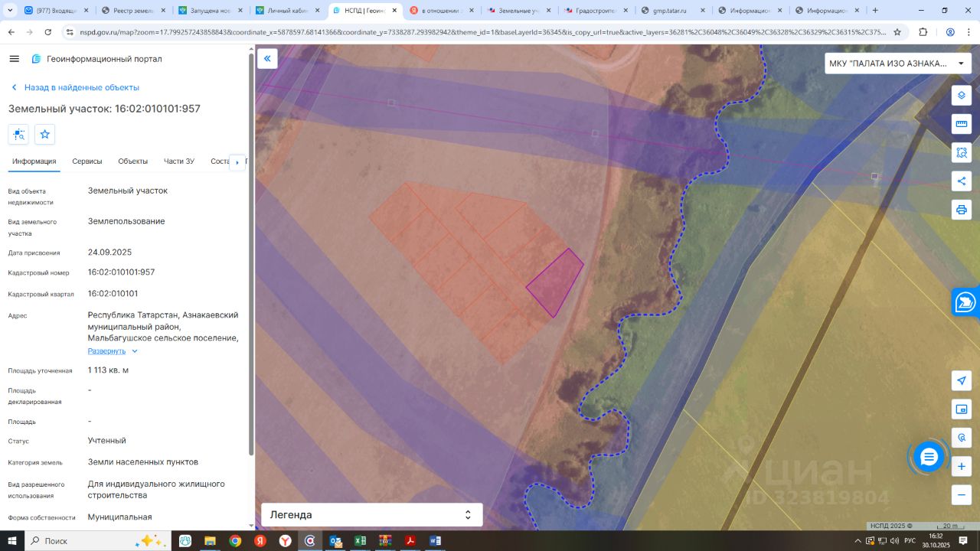This screenshot has width=980, height=551.
Task: Open the Windows Start menu
Action: pos(11,541)
